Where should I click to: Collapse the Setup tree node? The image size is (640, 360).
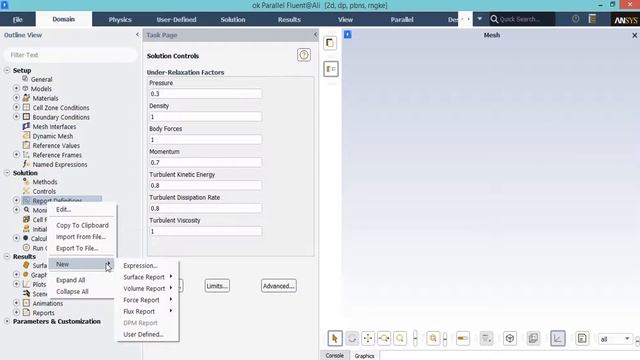click(x=7, y=70)
